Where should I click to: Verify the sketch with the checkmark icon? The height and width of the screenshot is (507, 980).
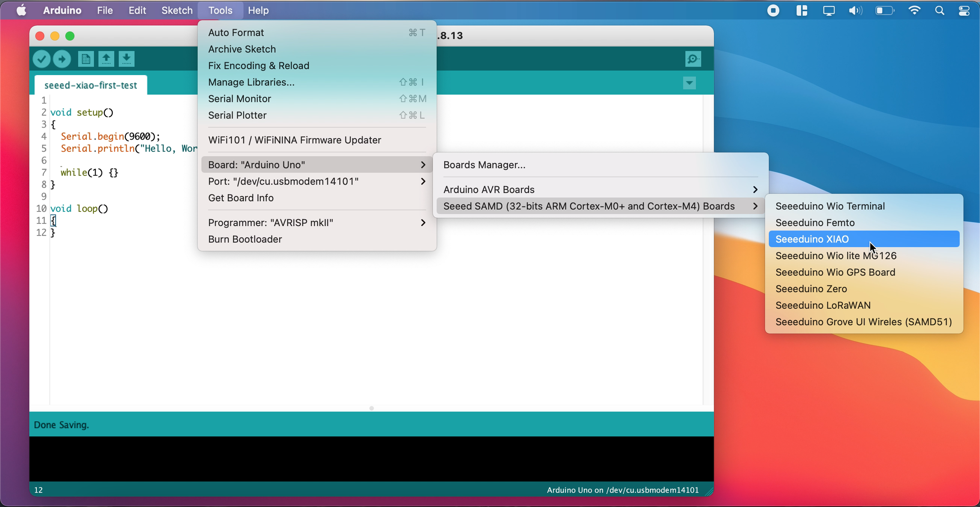pyautogui.click(x=41, y=59)
